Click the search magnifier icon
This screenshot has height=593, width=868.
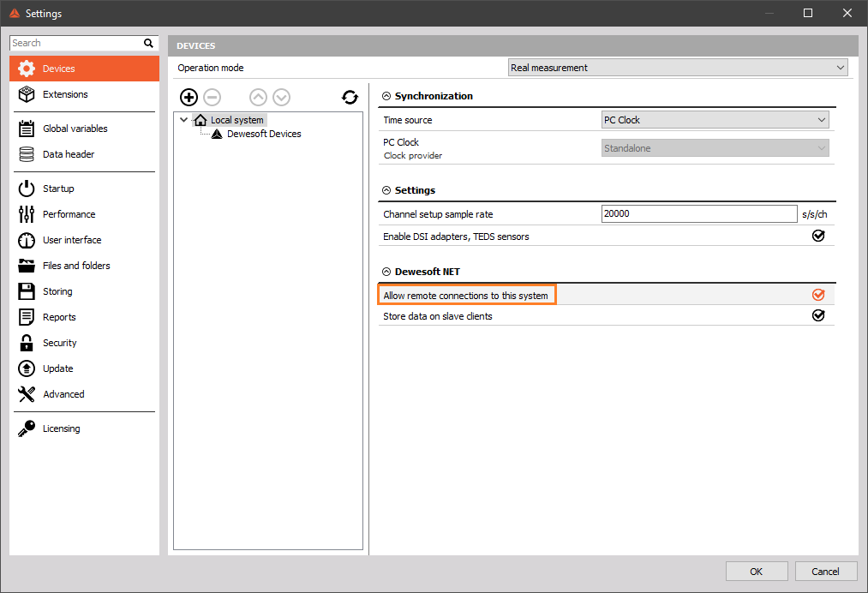tap(148, 43)
